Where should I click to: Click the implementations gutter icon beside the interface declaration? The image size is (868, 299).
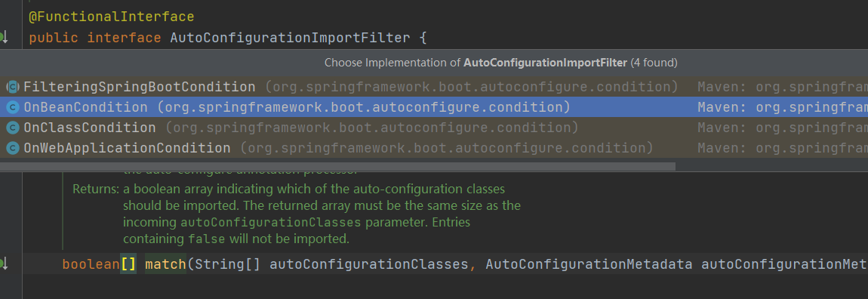tap(3, 38)
